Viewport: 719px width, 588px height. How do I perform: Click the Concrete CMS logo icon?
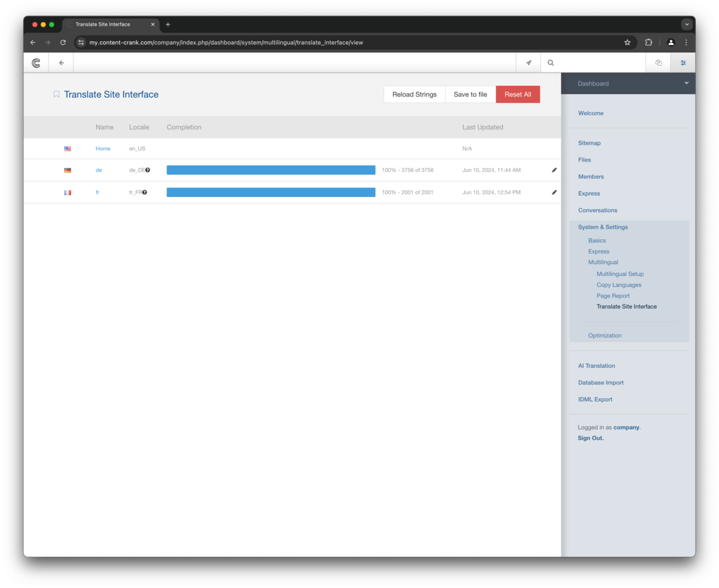pos(36,62)
